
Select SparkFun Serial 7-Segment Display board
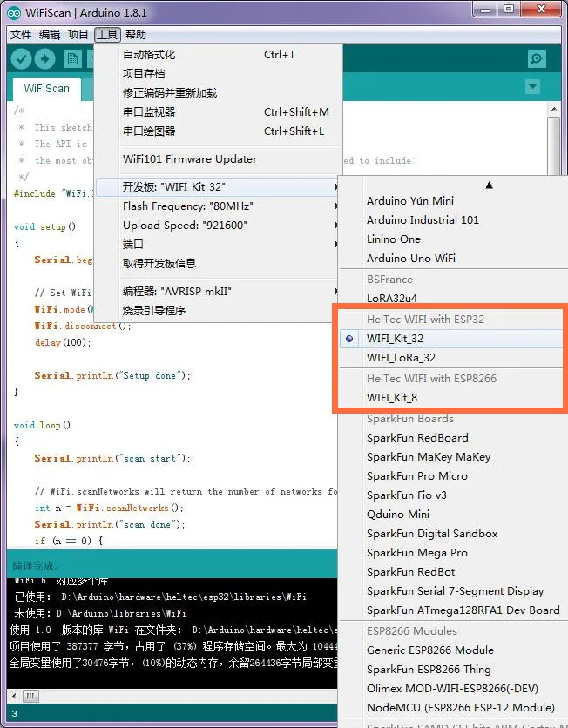453,591
